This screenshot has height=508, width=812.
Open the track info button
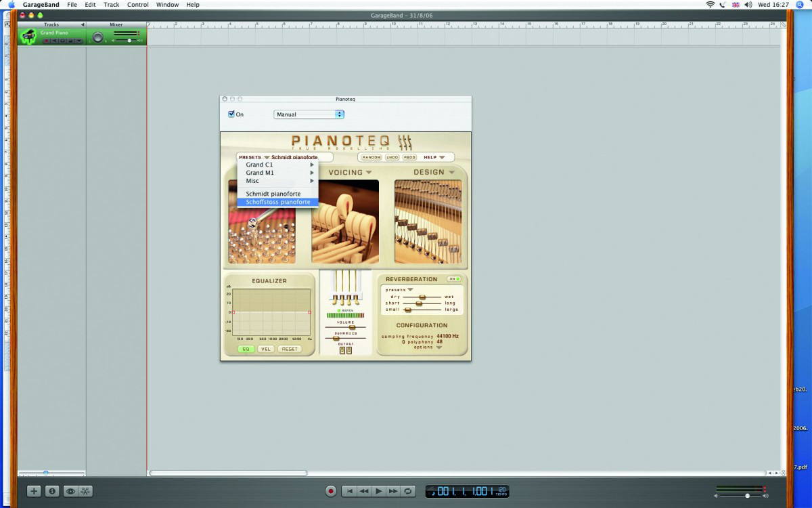(51, 491)
